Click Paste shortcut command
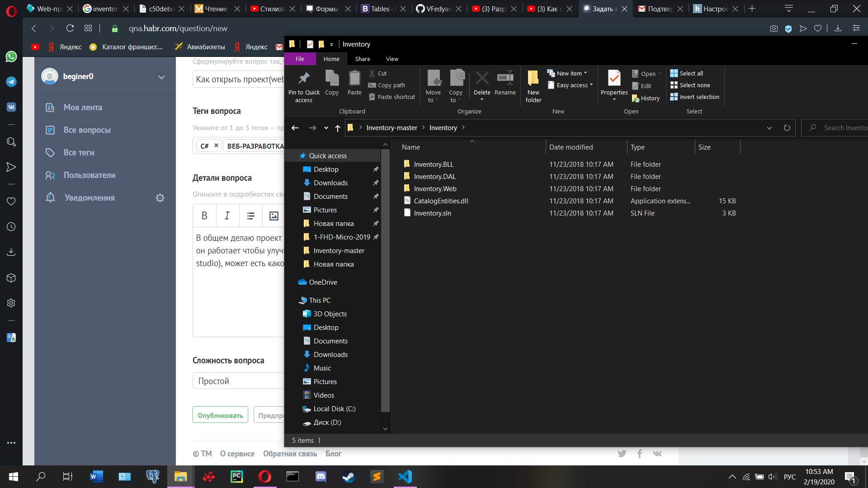 coord(392,97)
